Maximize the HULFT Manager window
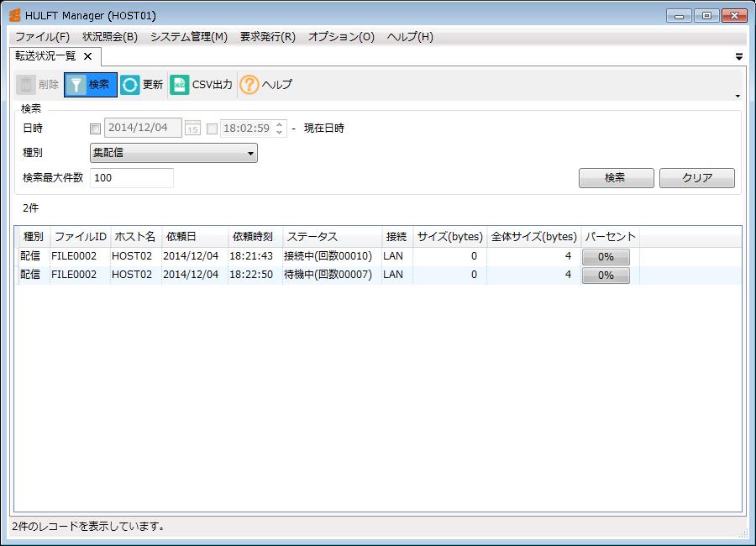 tap(706, 16)
